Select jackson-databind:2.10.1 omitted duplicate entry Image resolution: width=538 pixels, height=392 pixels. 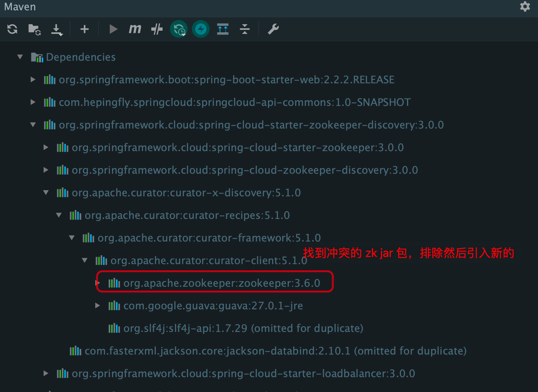point(276,351)
